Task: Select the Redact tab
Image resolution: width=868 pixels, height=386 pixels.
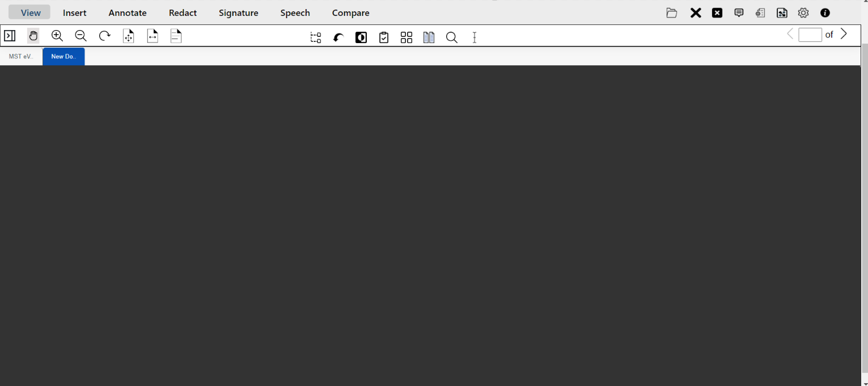Action: (183, 12)
